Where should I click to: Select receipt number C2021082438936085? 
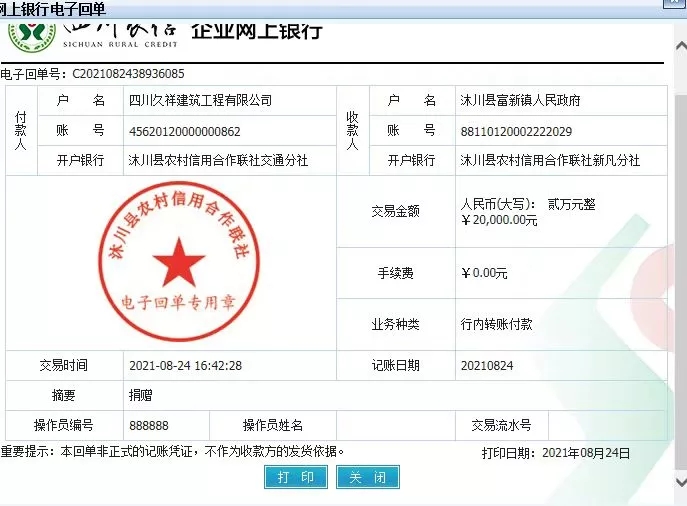pyautogui.click(x=128, y=74)
